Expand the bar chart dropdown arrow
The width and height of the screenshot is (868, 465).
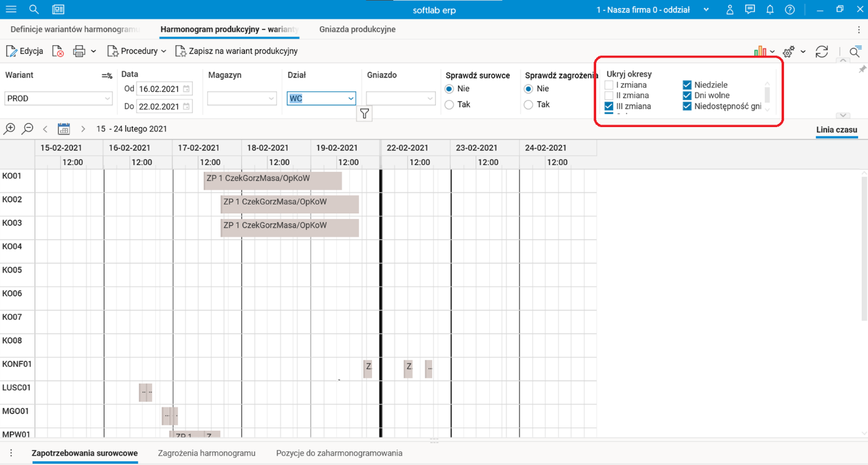click(x=772, y=52)
